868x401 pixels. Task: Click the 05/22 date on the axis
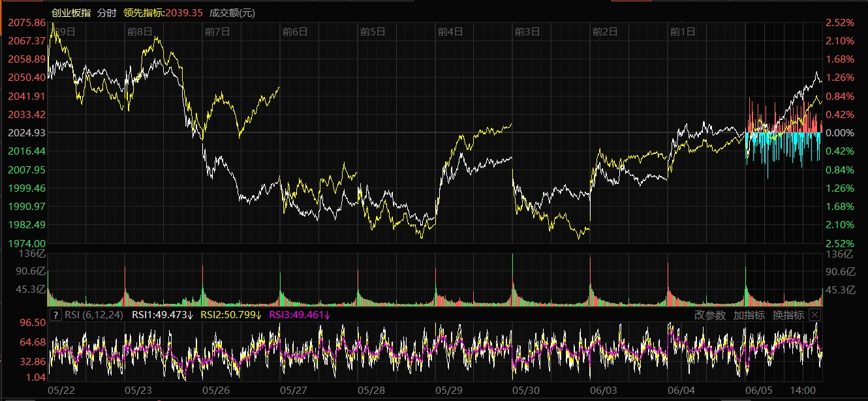click(x=61, y=390)
